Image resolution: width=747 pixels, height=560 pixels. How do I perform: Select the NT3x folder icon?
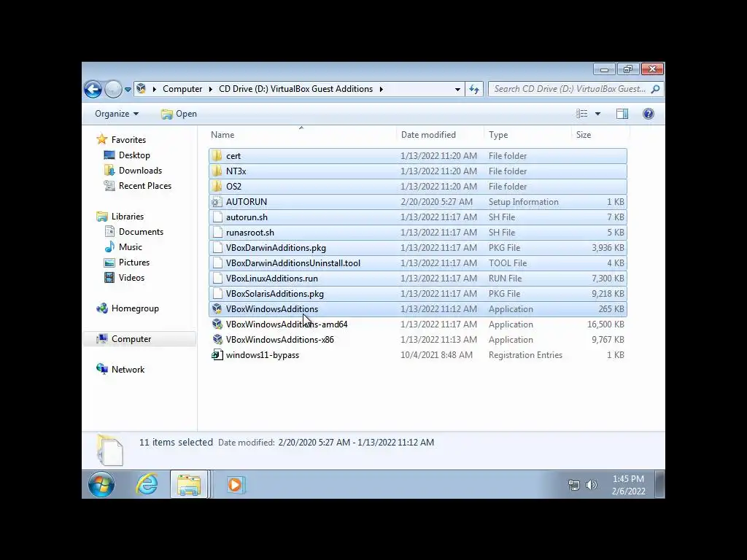pyautogui.click(x=217, y=171)
